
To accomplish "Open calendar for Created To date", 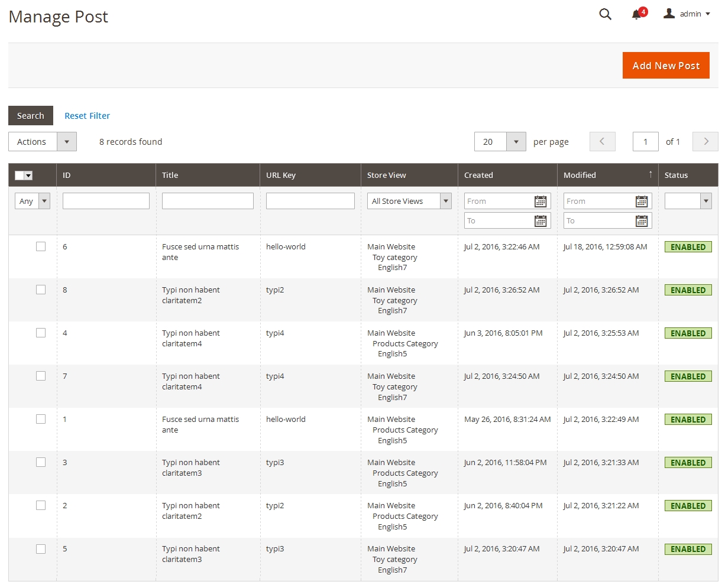I will click(x=540, y=221).
